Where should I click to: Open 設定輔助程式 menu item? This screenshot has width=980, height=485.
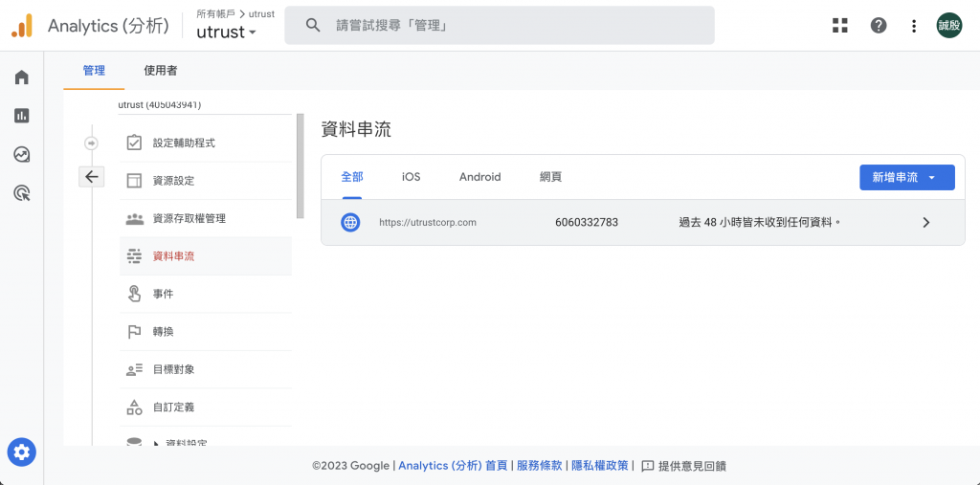tap(206, 143)
